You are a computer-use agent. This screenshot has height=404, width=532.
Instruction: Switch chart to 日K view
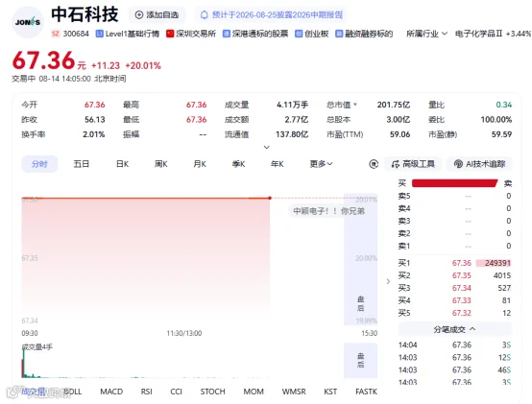122,164
